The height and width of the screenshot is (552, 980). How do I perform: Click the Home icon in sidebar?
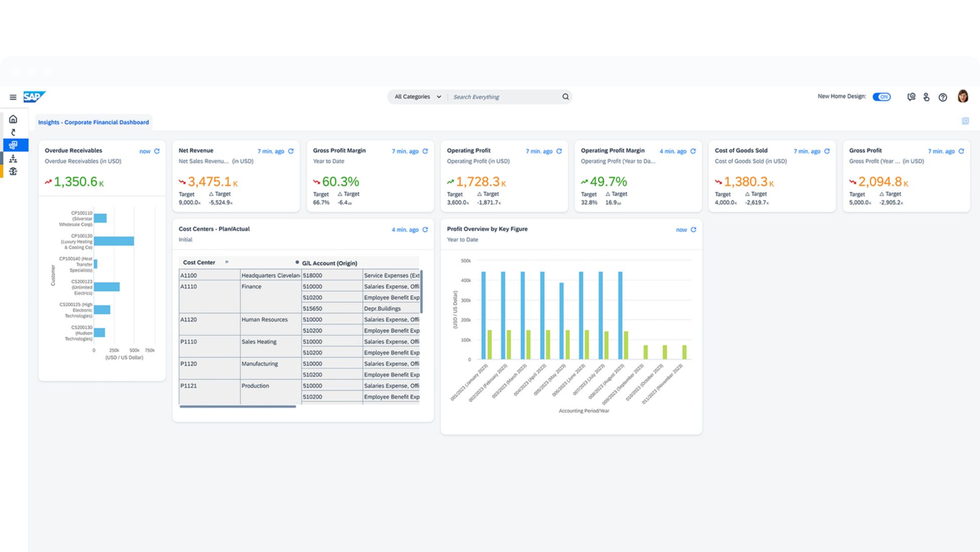(13, 119)
